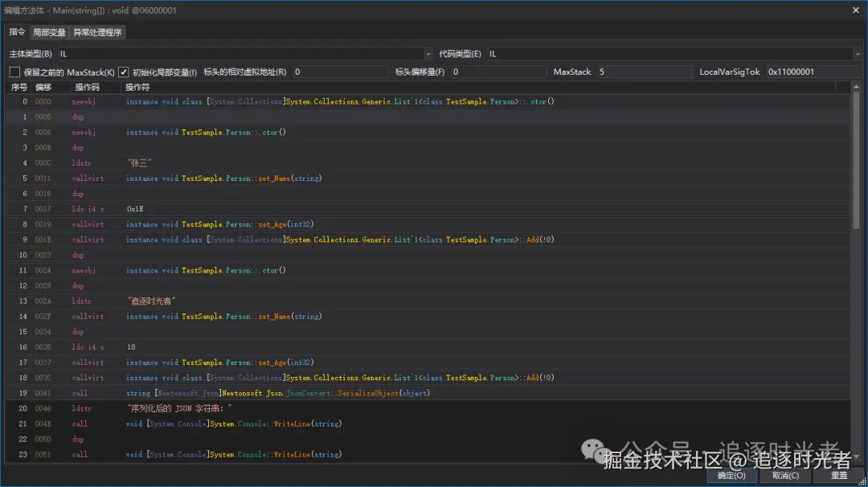The width and height of the screenshot is (868, 487).
Task: Select row 23 call WriteLine operand
Action: click(234, 454)
